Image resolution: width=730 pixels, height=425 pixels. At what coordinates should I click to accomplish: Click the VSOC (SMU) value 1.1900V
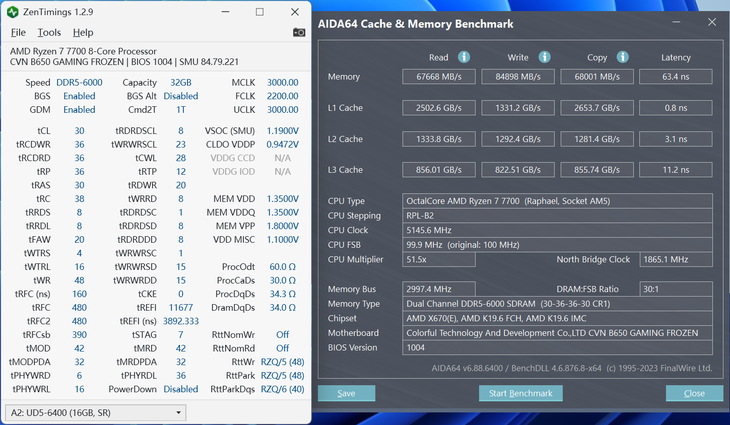click(283, 131)
